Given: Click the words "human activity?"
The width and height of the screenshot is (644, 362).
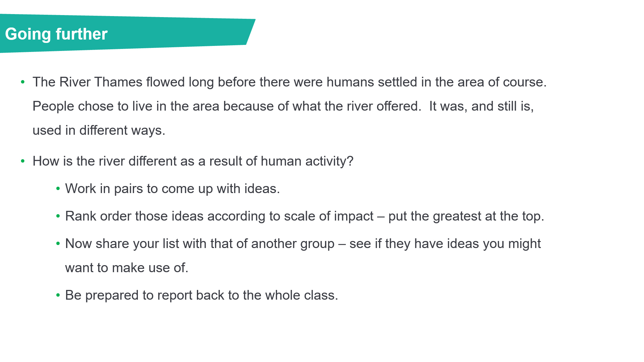Looking at the screenshot, I should [307, 161].
